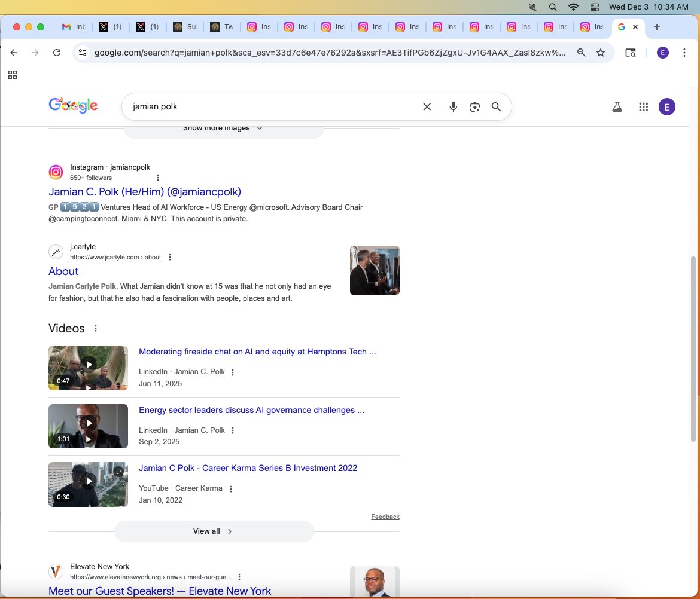Screen dimensions: 700x599
Task: Close the active Google tab
Action: click(635, 27)
